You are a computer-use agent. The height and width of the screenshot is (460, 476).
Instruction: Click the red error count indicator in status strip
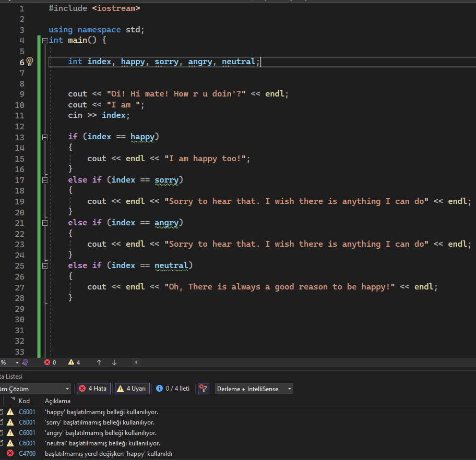tap(50, 362)
